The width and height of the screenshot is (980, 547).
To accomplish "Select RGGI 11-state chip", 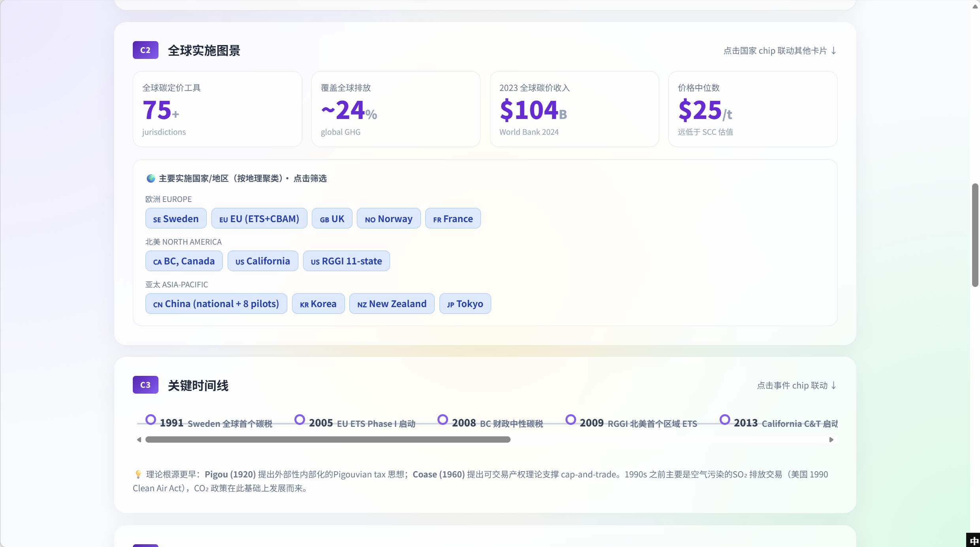I will (346, 261).
